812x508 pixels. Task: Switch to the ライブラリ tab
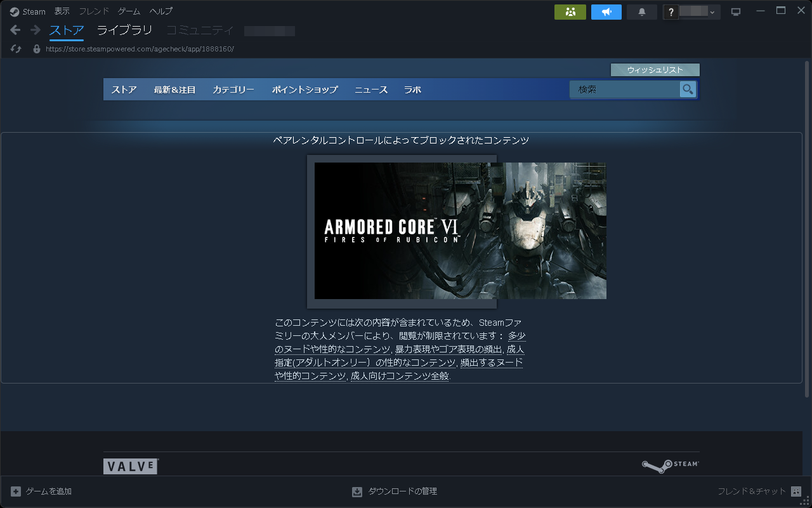pos(124,30)
